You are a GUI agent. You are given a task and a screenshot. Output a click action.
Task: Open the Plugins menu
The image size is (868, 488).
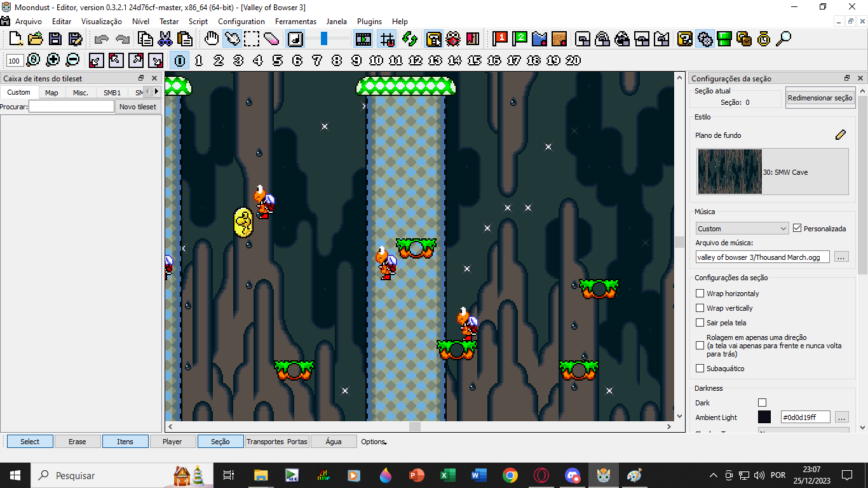[370, 22]
